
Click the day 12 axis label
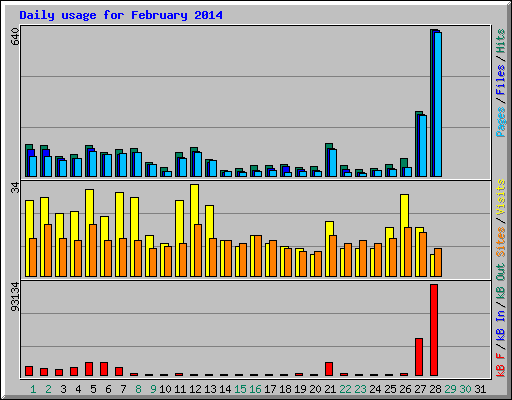click(x=195, y=389)
